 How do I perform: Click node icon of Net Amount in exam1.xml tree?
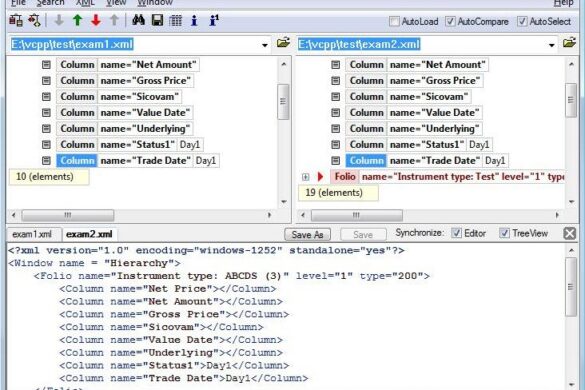[46, 65]
